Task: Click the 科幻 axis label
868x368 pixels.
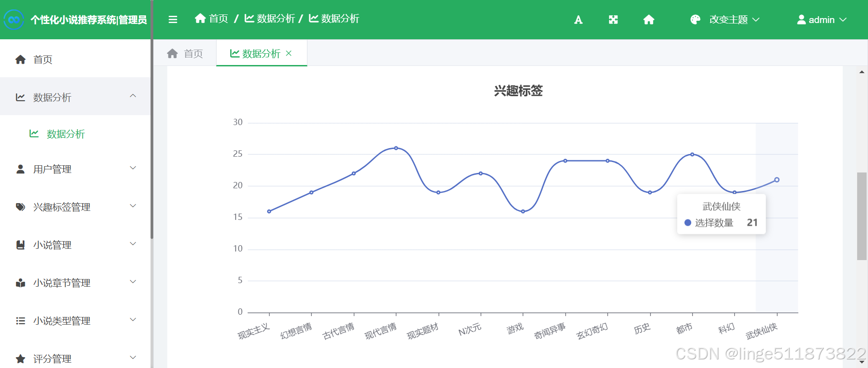Action: (x=726, y=329)
